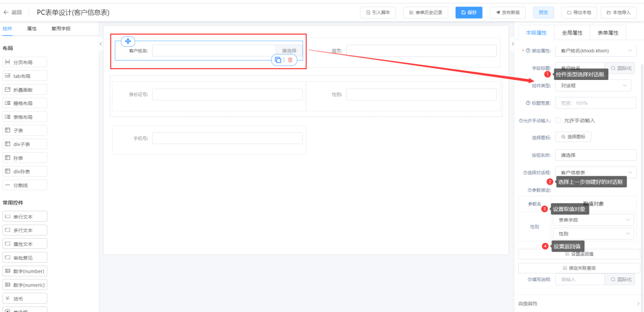644x312 pixels.
Task: Add a 分割线 control
Action: coord(25,185)
